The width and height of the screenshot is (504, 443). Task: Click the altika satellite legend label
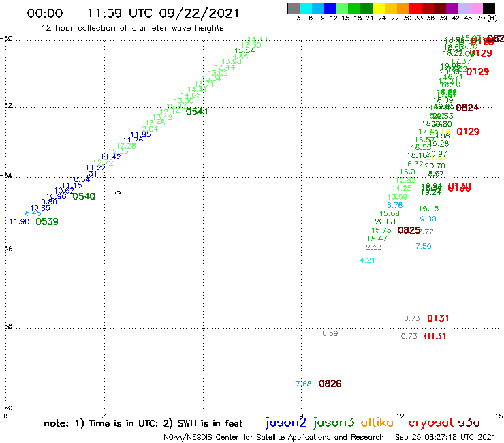coord(377,423)
